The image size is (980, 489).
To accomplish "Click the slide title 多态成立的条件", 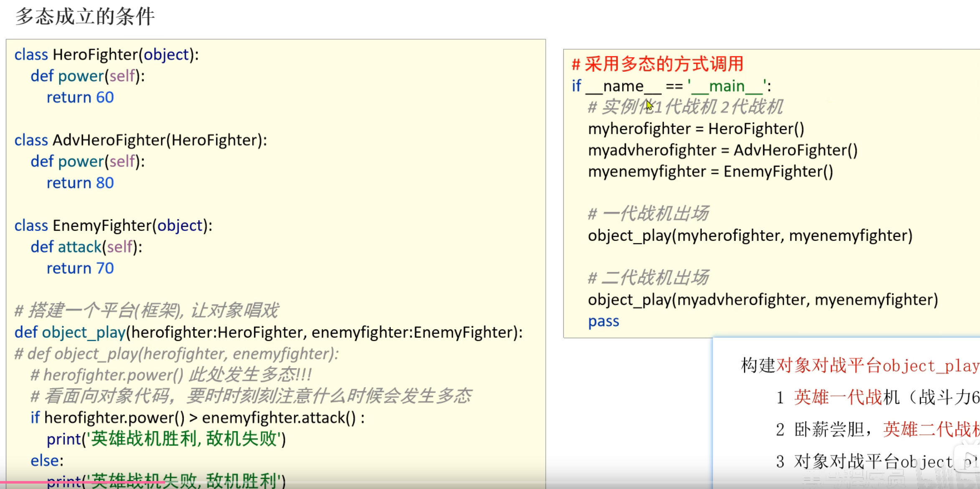I will click(85, 17).
